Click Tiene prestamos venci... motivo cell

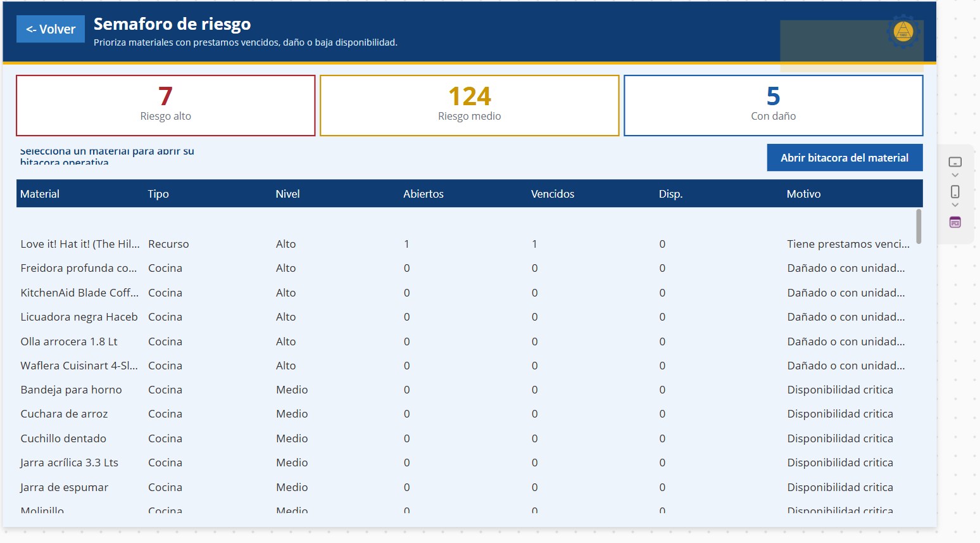point(848,244)
